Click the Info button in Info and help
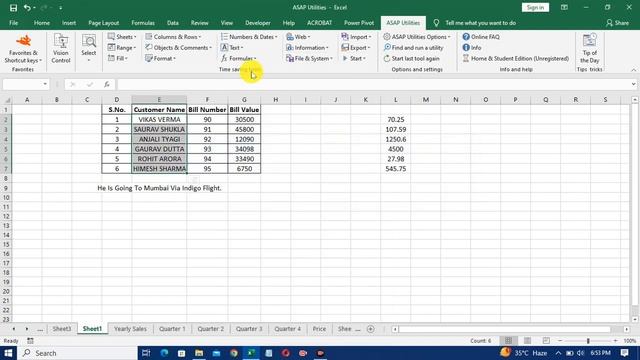The width and height of the screenshot is (640, 360). pos(471,48)
